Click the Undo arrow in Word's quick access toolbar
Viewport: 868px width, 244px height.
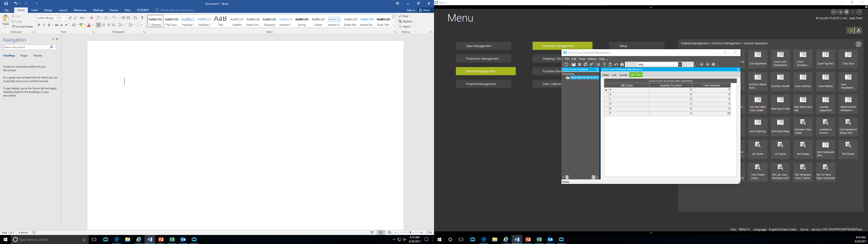16,3
